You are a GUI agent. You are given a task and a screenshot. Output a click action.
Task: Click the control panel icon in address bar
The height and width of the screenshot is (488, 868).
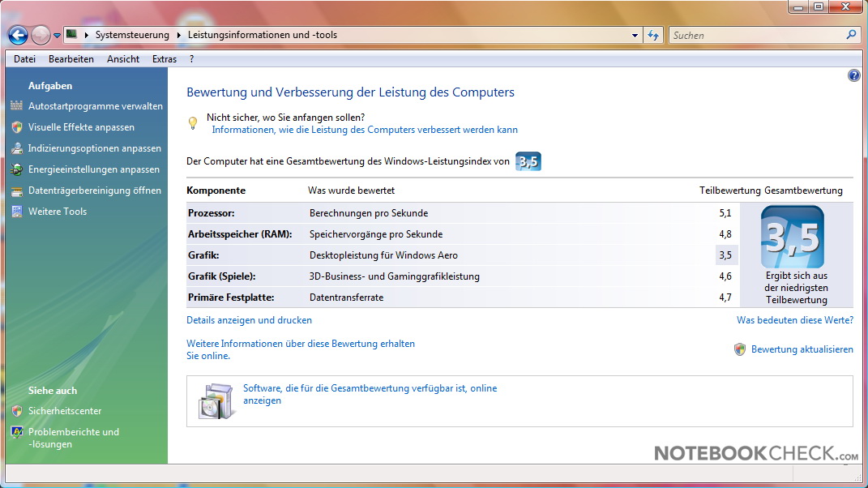71,34
